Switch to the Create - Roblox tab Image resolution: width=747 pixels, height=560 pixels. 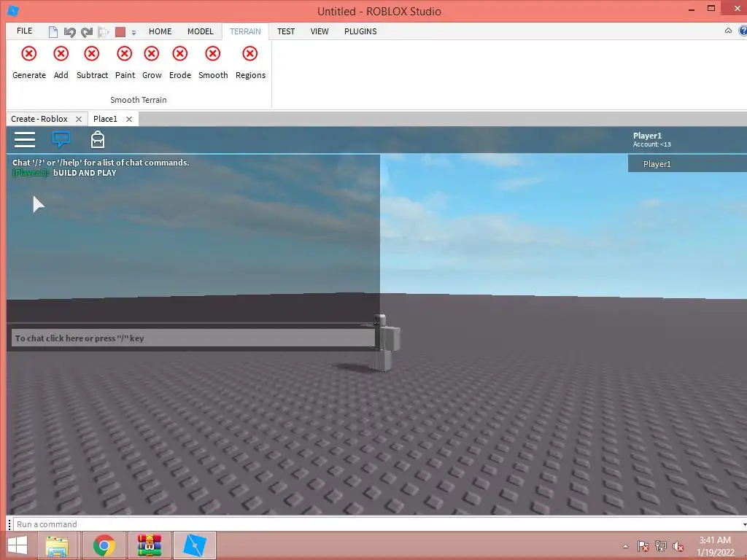pyautogui.click(x=39, y=119)
